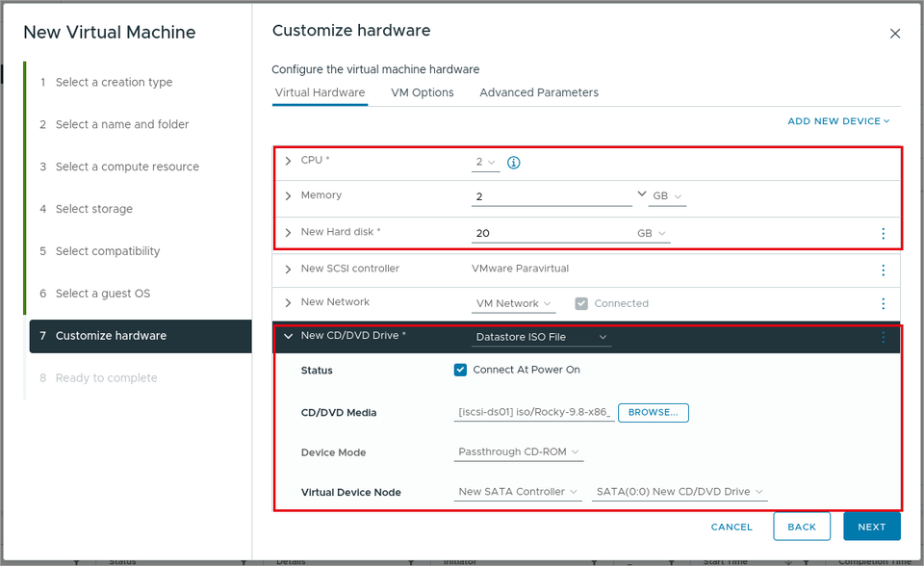Change the hard disk size unit dropdown
Image resolution: width=924 pixels, height=566 pixels.
tap(652, 234)
